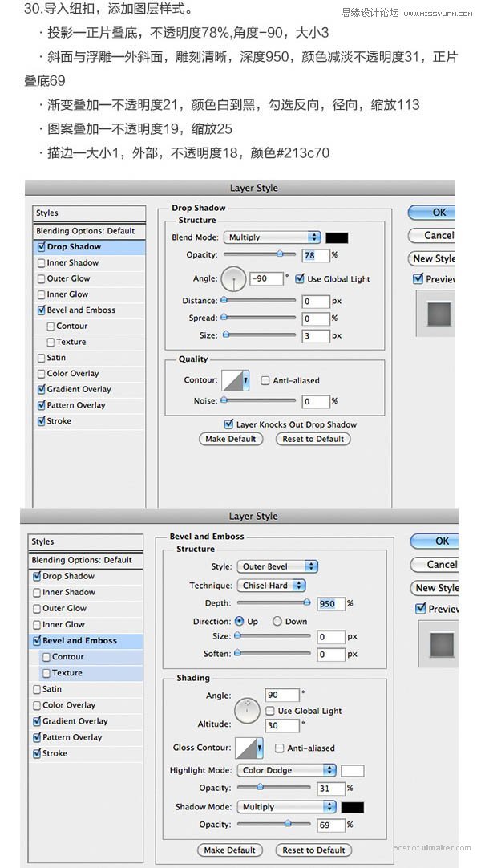Enable Use Global Light in Bevel Shading
Viewport: 481px width, 868px height.
point(270,711)
